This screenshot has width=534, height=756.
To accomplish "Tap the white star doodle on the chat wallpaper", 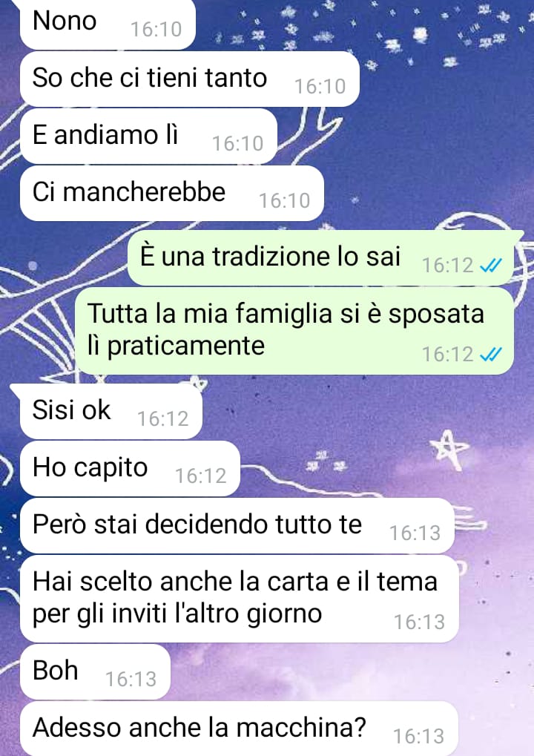I will pyautogui.click(x=449, y=450).
